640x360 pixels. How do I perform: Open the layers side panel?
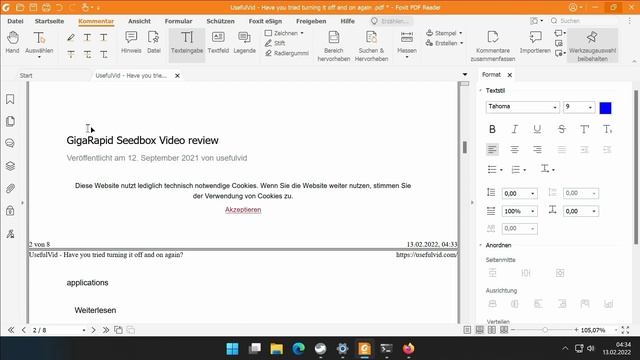(10, 166)
